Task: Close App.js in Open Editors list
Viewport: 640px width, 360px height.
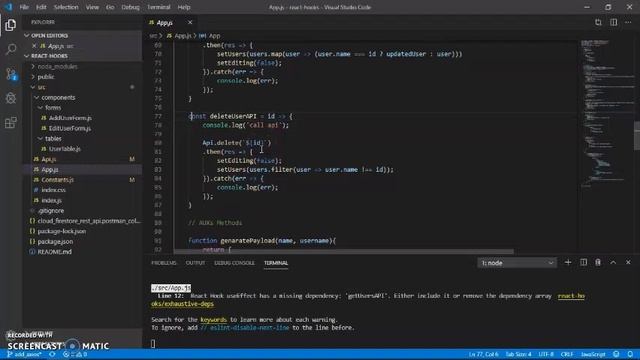Action: click(x=34, y=46)
